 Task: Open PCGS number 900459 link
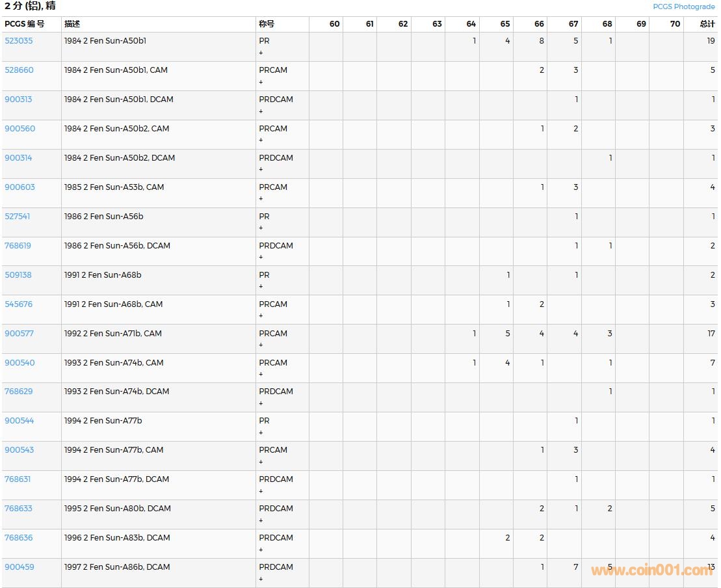19,567
